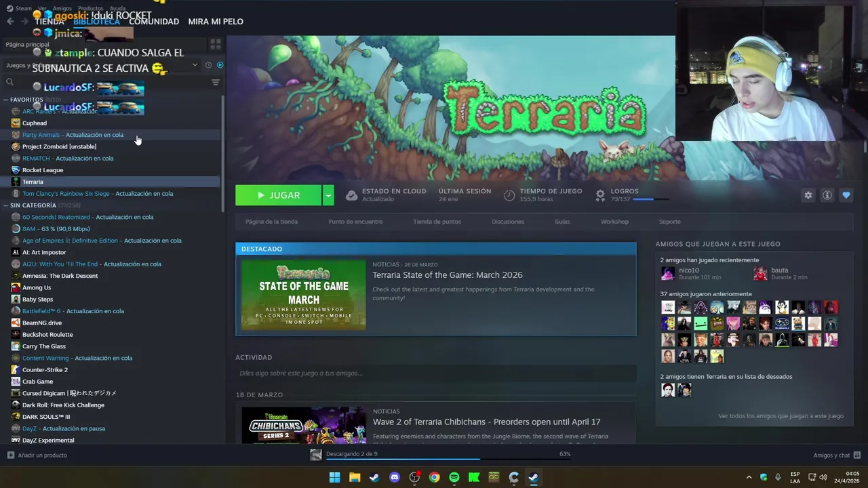Open Amigos y chat panel
Image resolution: width=868 pixels, height=488 pixels.
pyautogui.click(x=837, y=455)
